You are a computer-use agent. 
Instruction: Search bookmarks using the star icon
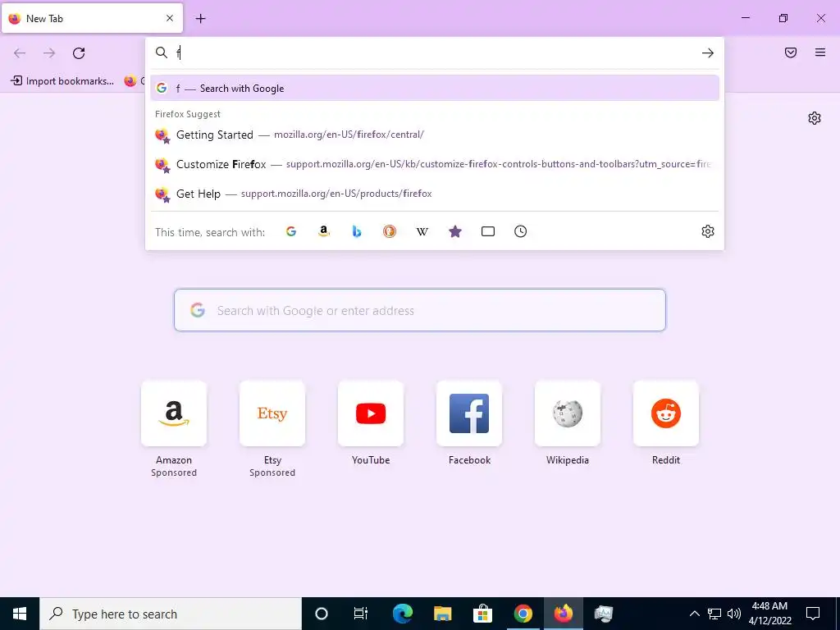tap(454, 231)
